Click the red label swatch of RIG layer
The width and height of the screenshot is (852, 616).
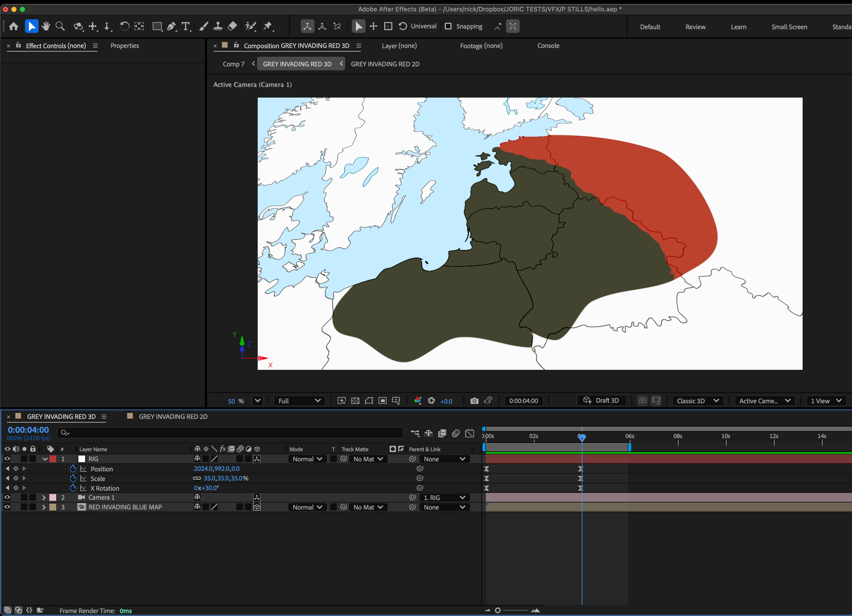pyautogui.click(x=53, y=459)
